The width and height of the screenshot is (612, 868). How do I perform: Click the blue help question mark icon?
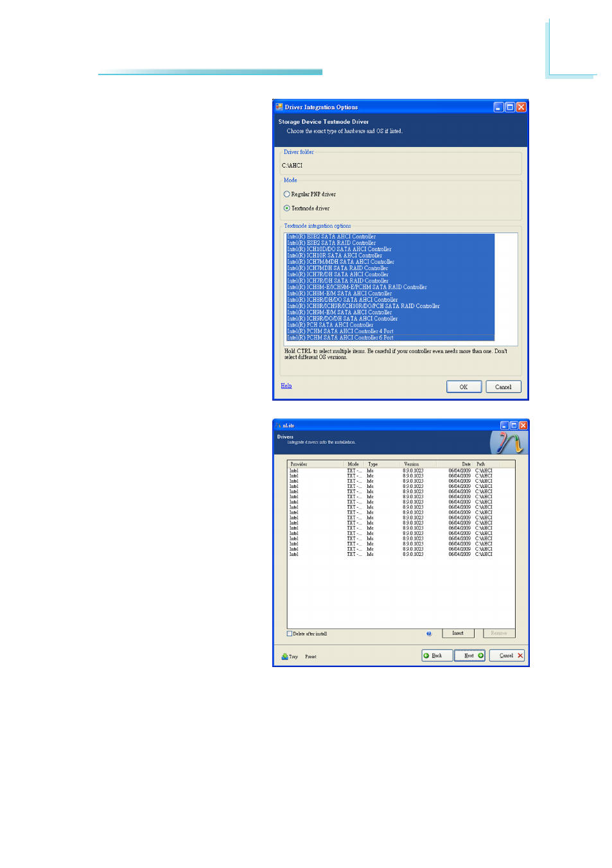point(429,634)
